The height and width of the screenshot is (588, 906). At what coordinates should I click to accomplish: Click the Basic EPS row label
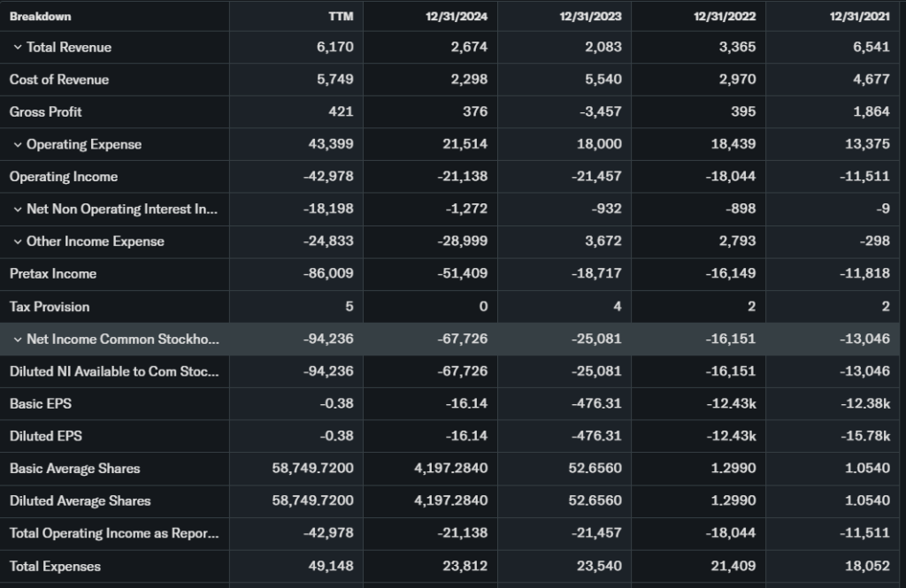tap(41, 404)
